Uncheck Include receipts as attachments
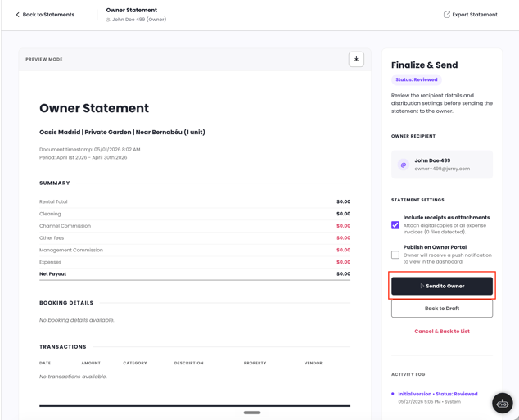 point(395,225)
